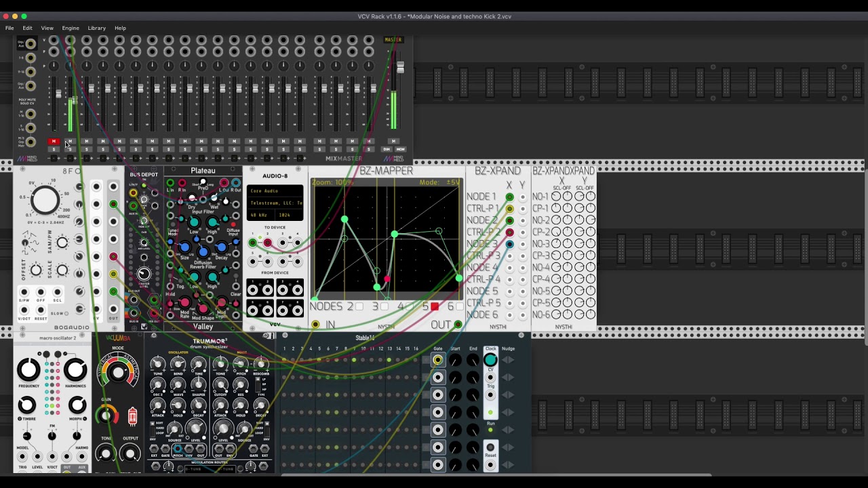868x488 pixels.
Task: Click Macro Oscillator 2 HARMONICS knob
Action: coord(76,370)
